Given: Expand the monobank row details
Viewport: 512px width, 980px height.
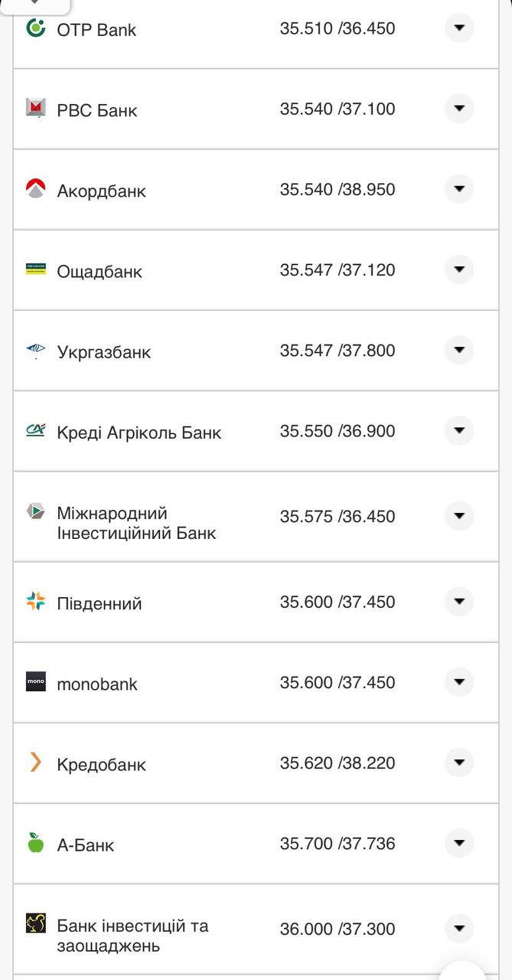Looking at the screenshot, I should pos(458,682).
